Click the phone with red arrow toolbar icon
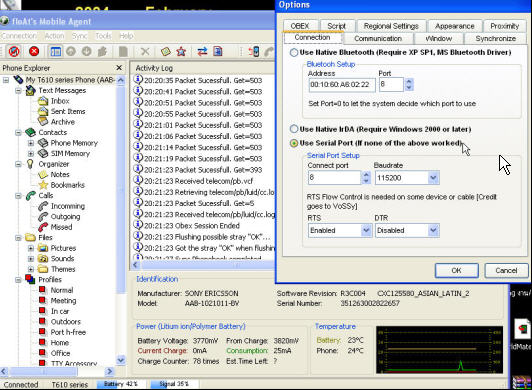 [x=253, y=52]
